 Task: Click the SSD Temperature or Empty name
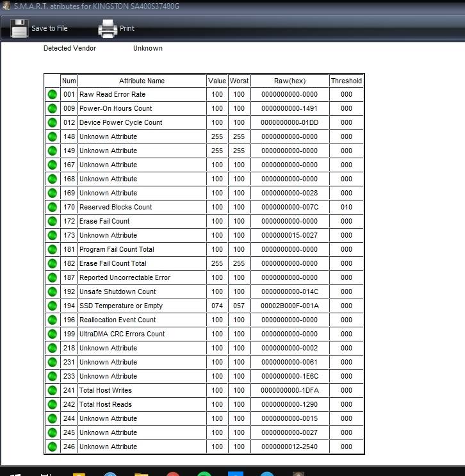121,306
